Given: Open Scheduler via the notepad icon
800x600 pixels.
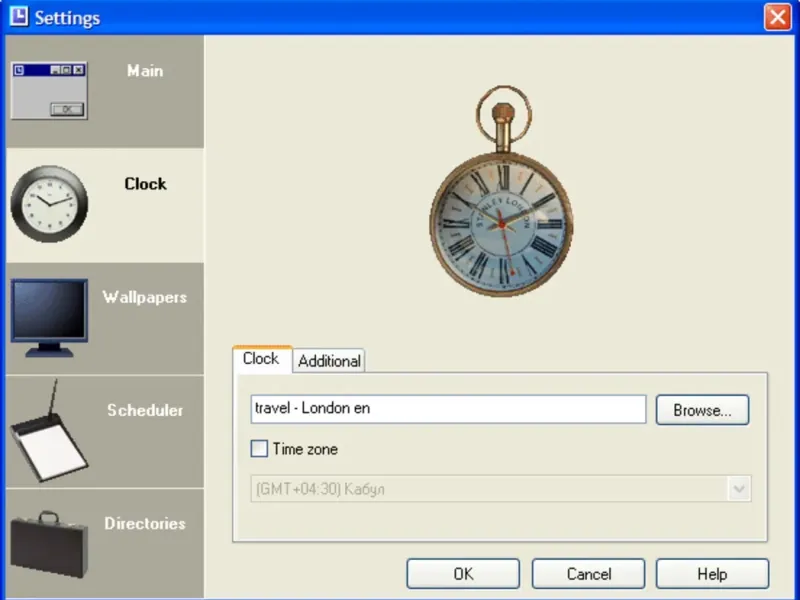Looking at the screenshot, I should [x=49, y=431].
